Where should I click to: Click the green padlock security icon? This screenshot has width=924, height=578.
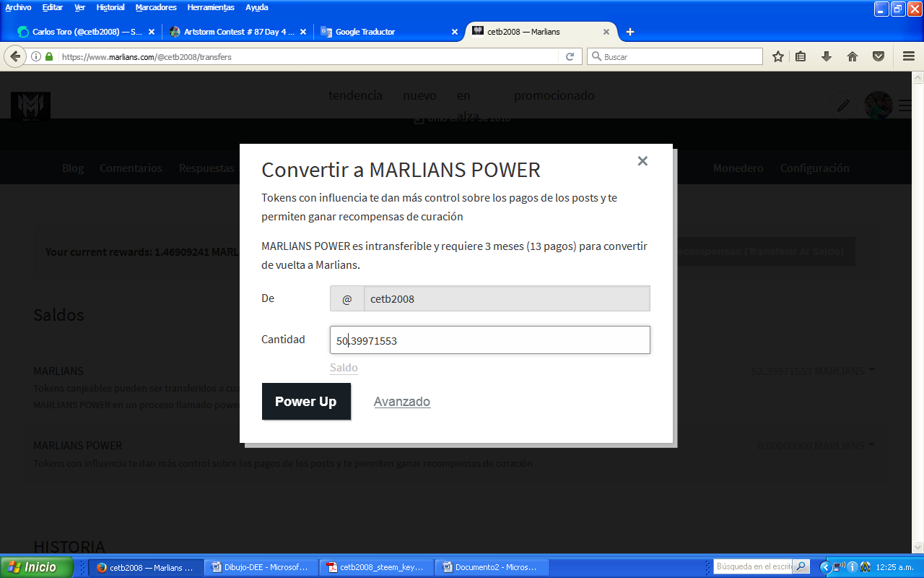(49, 56)
